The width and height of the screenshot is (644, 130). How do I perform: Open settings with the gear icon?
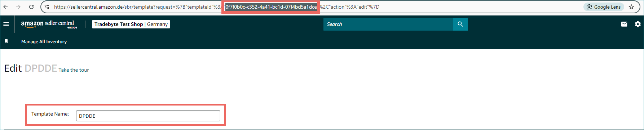click(x=638, y=24)
